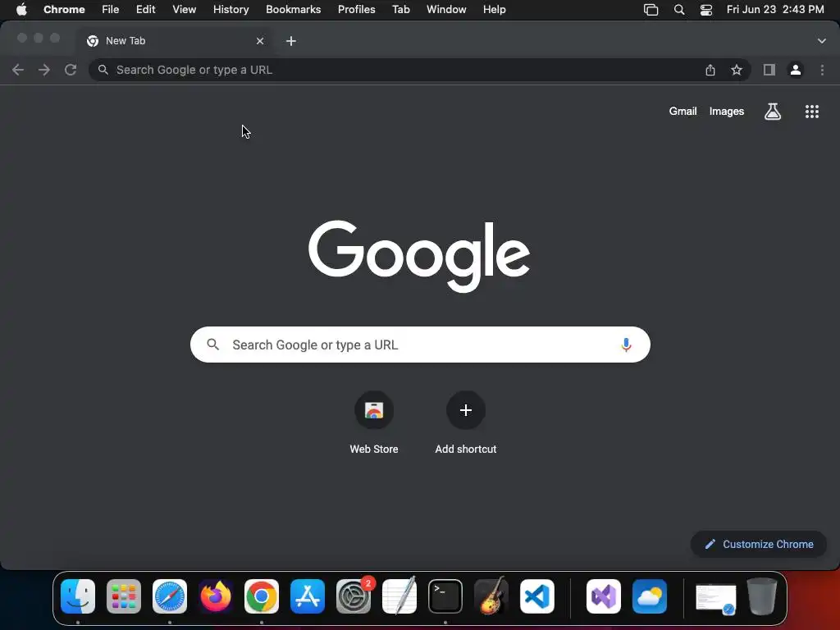Viewport: 840px width, 630px height.
Task: Open the Chrome app menu
Action: 64,9
